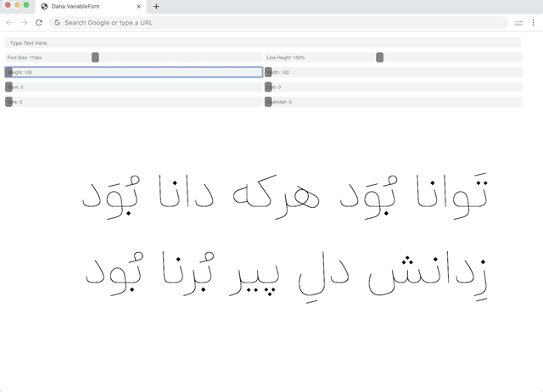The image size is (543, 392).
Task: Open the Chrome three-dot menu
Action: 534,23
